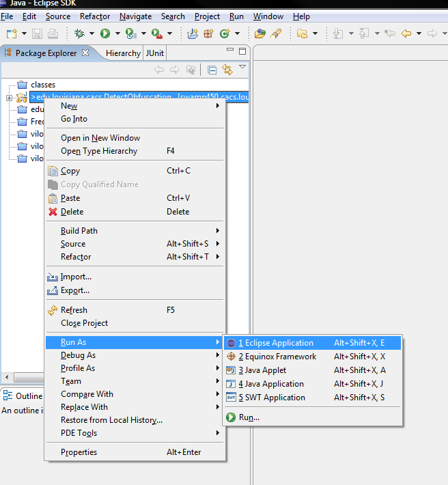Click the Open Type toolbar icon
The image size is (448, 485).
point(260,33)
